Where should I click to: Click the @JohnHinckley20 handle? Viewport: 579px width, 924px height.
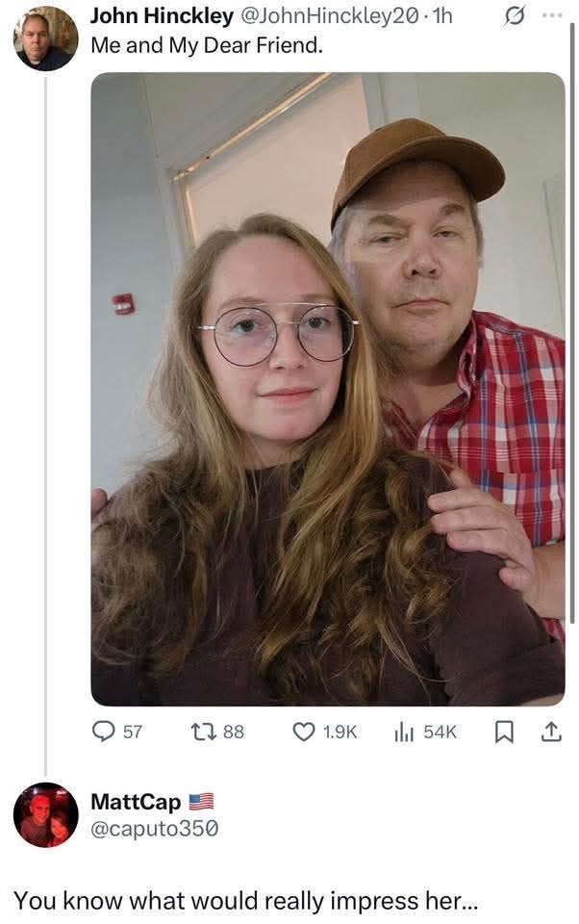tap(326, 17)
